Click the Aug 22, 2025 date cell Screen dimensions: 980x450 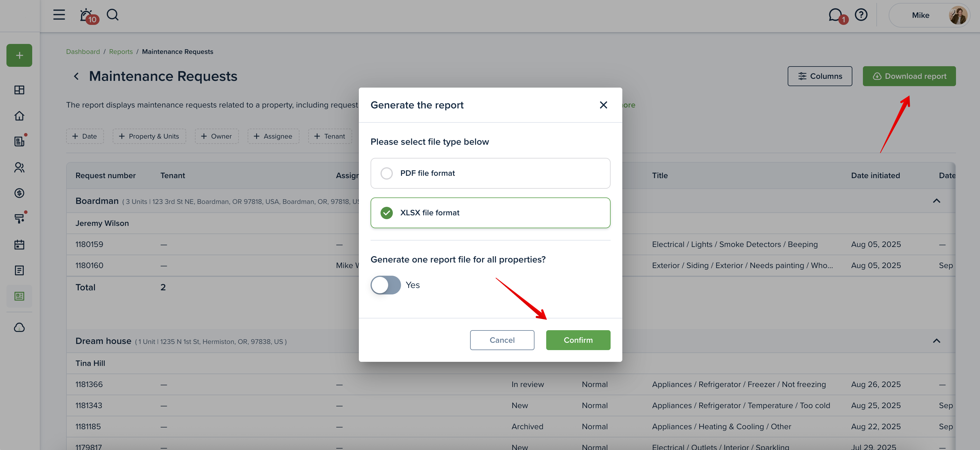point(876,426)
